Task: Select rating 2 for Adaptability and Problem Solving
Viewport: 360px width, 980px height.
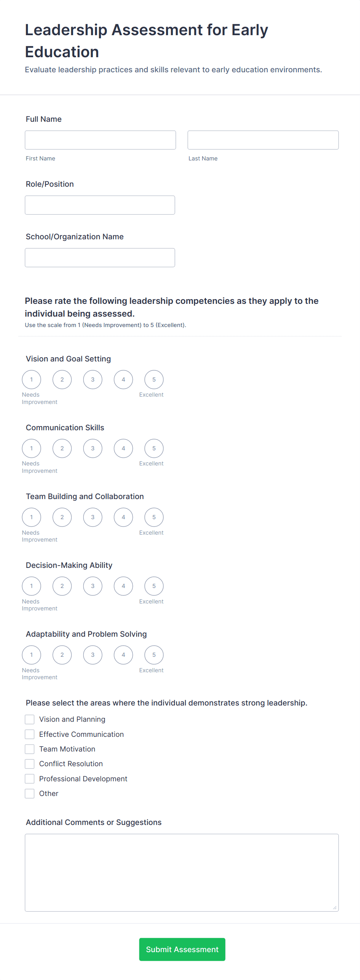Action: 62,654
